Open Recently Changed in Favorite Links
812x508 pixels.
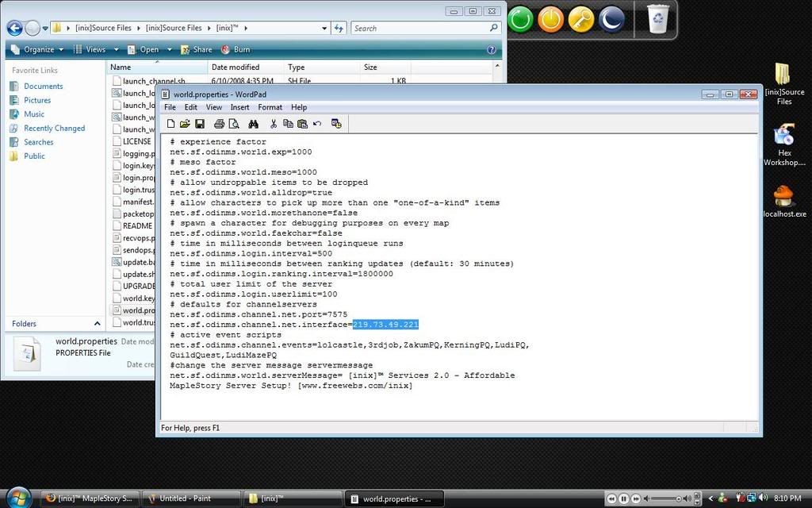(x=54, y=128)
